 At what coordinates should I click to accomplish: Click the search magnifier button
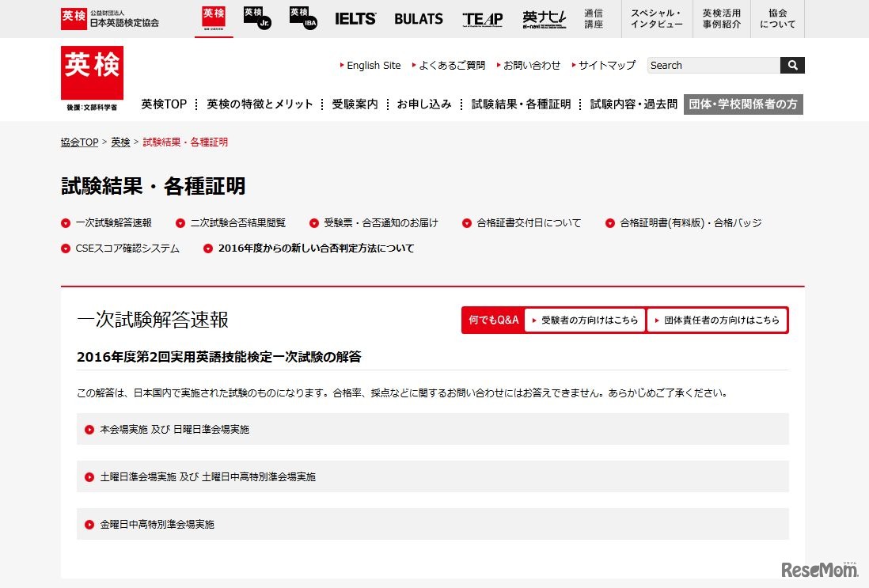[792, 66]
